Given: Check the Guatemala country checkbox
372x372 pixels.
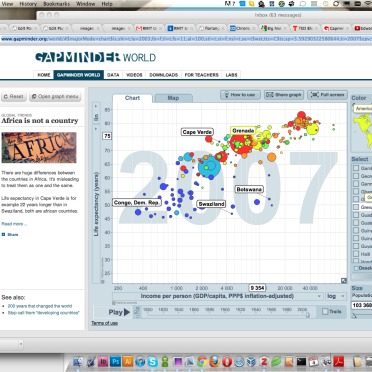Looking at the screenshot, I should [x=356, y=223].
